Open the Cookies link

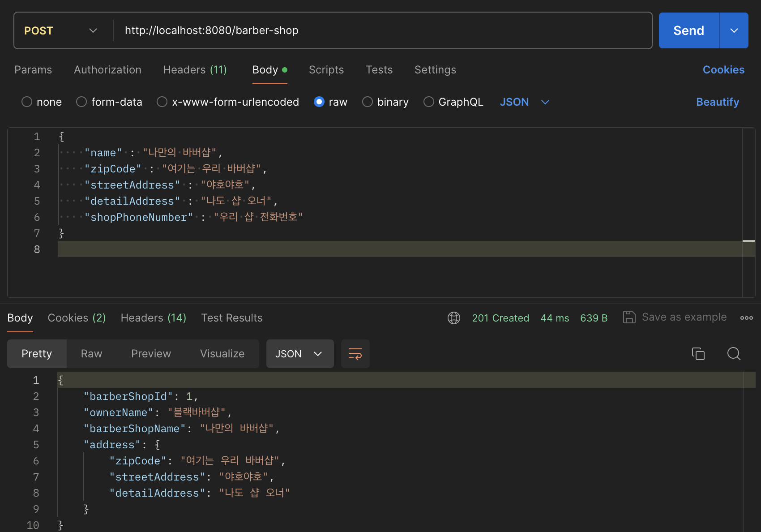723,70
